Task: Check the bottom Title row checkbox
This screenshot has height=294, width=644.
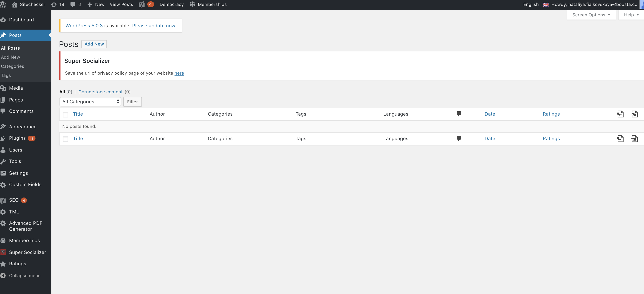Action: tap(65, 139)
